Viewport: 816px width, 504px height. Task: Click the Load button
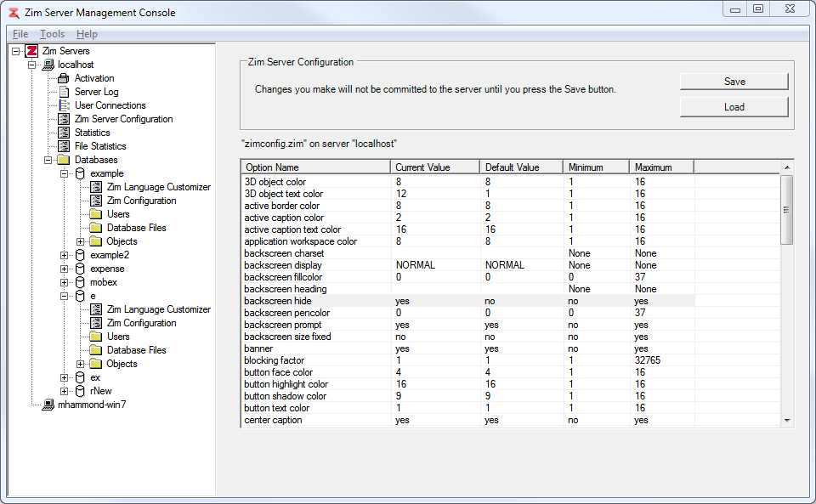coord(734,107)
